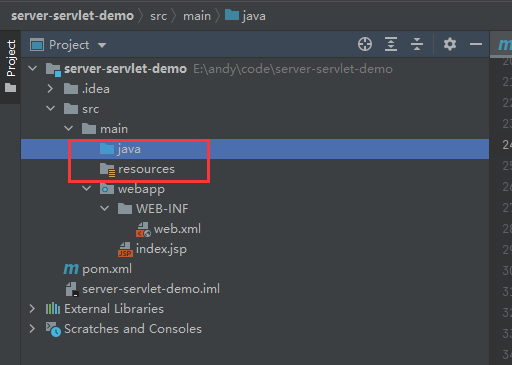Select the main folder label in the tree
512x365 pixels.
[114, 129]
